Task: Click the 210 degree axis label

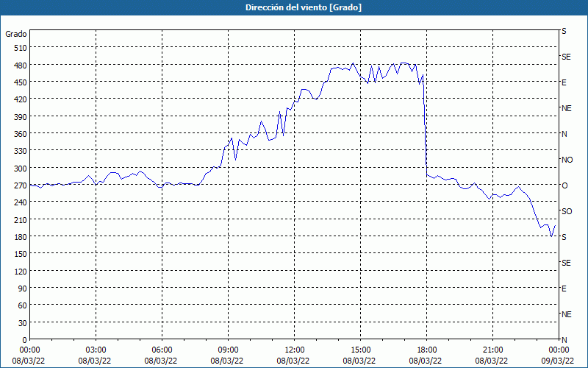Action: (x=21, y=219)
